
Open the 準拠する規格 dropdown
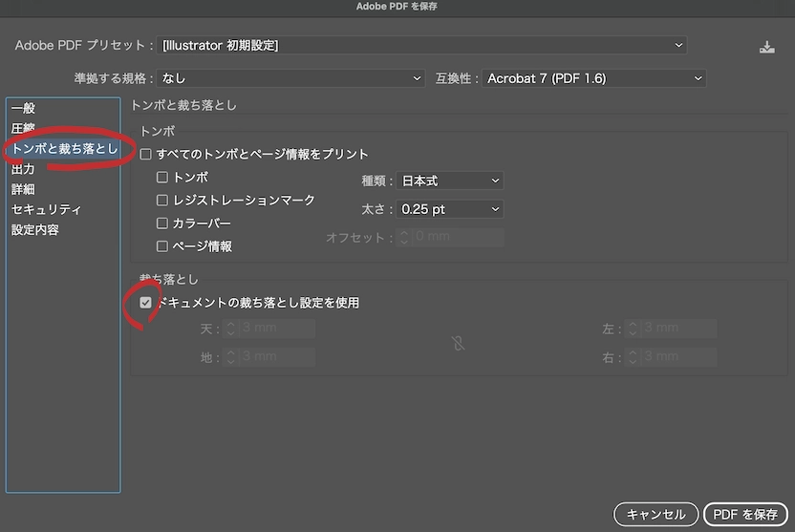click(x=290, y=78)
